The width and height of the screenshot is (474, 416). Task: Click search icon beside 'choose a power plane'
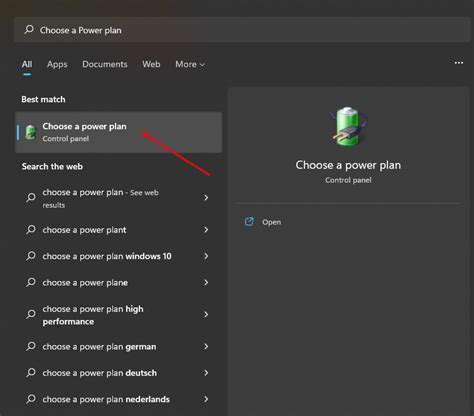click(x=31, y=282)
